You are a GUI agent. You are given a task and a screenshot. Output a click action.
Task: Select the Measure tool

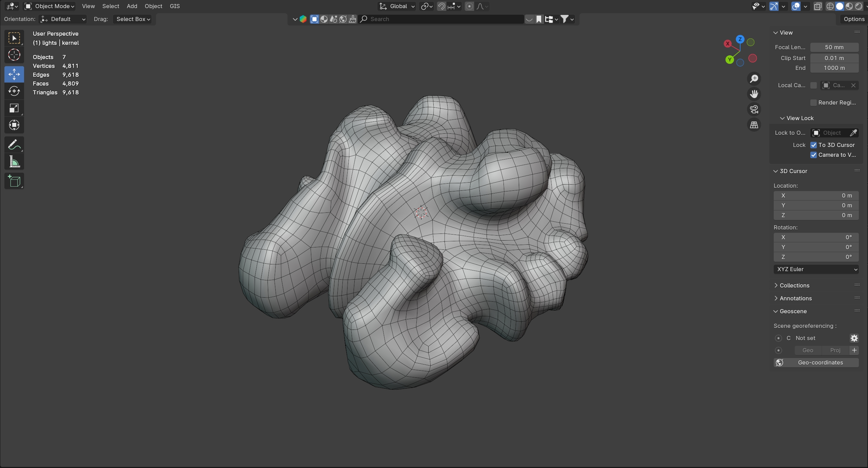14,162
